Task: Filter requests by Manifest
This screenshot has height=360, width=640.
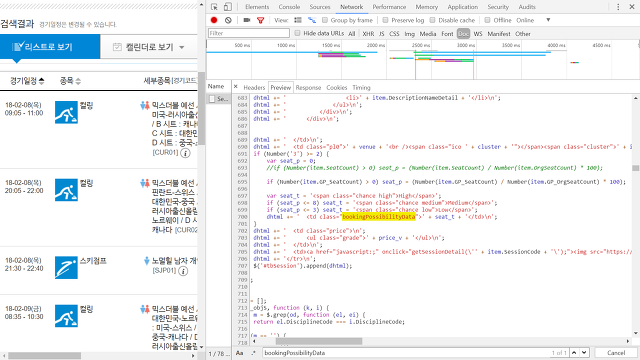Action: coord(499,34)
